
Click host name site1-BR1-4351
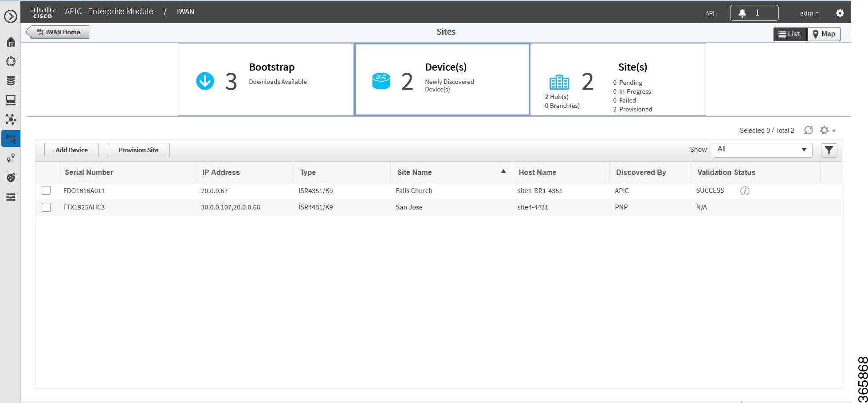(540, 191)
